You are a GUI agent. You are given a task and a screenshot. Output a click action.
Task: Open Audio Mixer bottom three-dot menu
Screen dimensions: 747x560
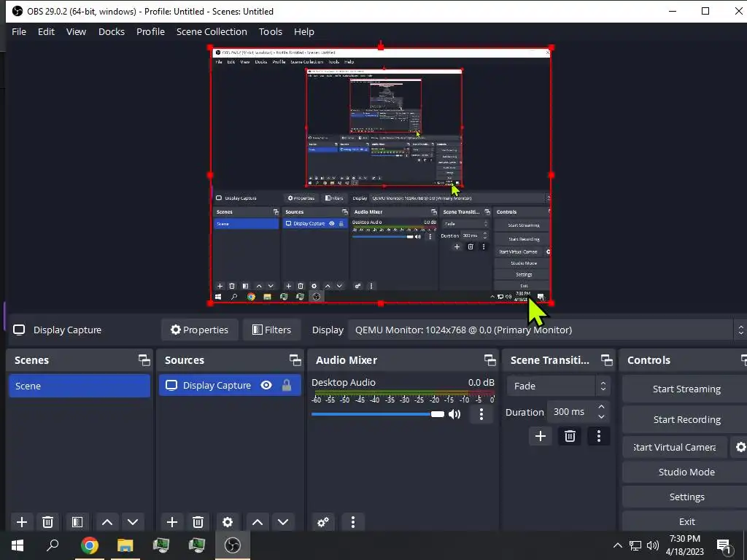(353, 522)
